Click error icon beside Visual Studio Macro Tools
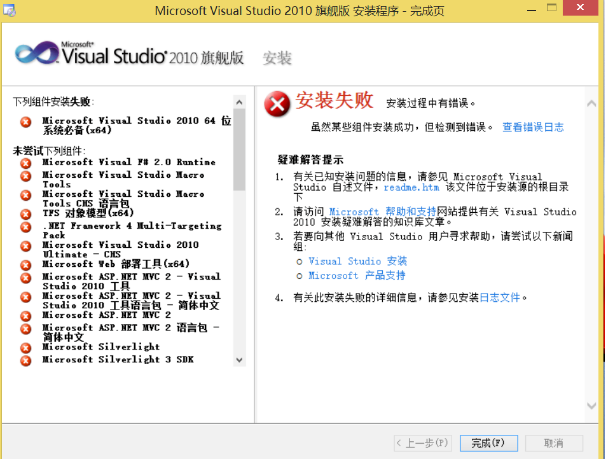Screen dimensions: 605x459 click(x=26, y=176)
